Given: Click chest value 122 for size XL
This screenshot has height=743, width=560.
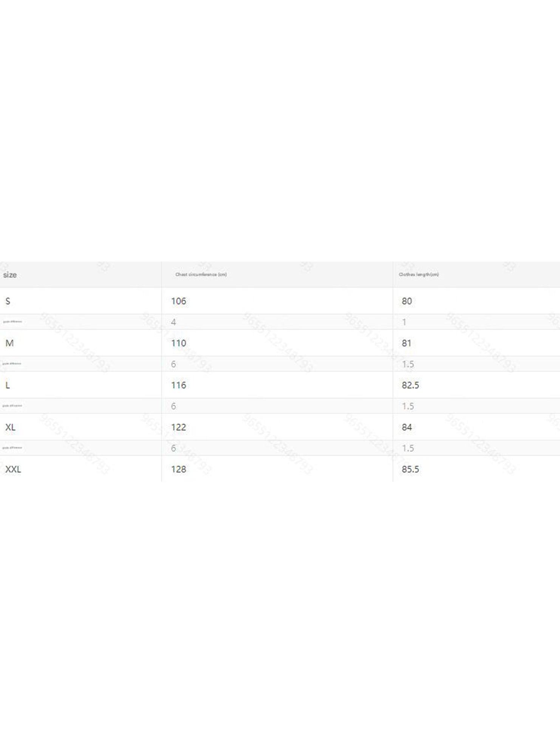Looking at the screenshot, I should coord(178,427).
